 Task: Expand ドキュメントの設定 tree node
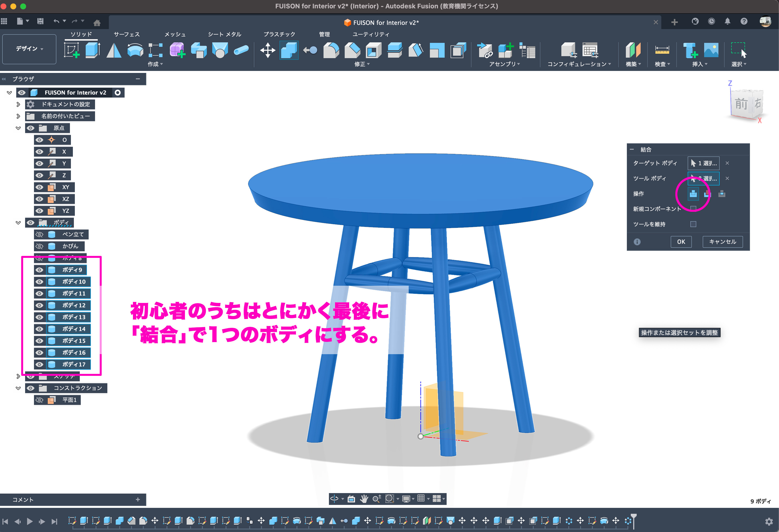coord(18,104)
